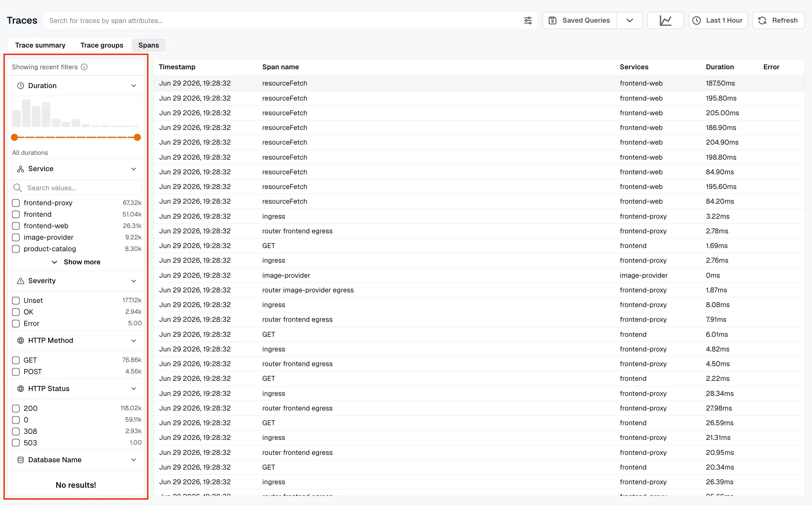Collapse the Duration filter section chevron

coord(133,86)
